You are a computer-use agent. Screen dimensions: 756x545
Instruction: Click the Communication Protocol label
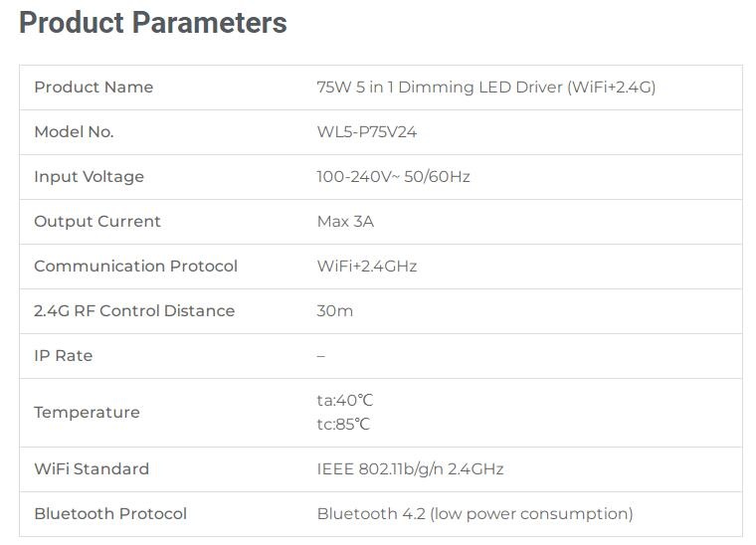click(135, 267)
